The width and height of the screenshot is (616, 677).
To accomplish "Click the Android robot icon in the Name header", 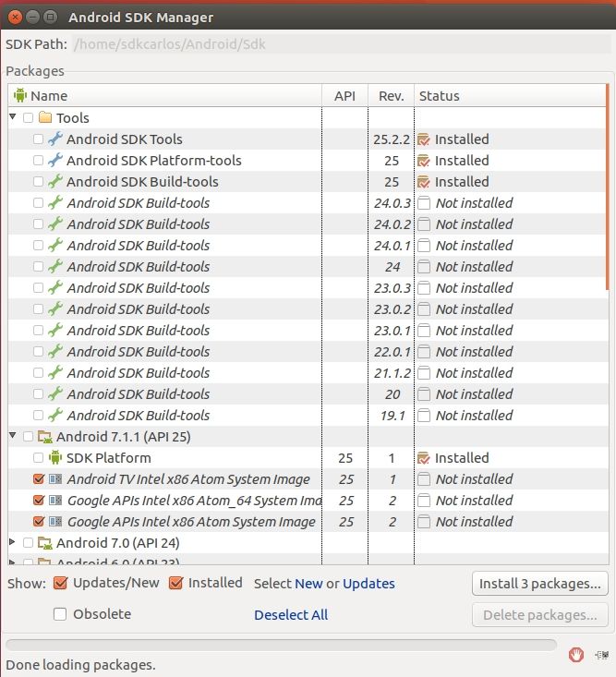I will (20, 95).
